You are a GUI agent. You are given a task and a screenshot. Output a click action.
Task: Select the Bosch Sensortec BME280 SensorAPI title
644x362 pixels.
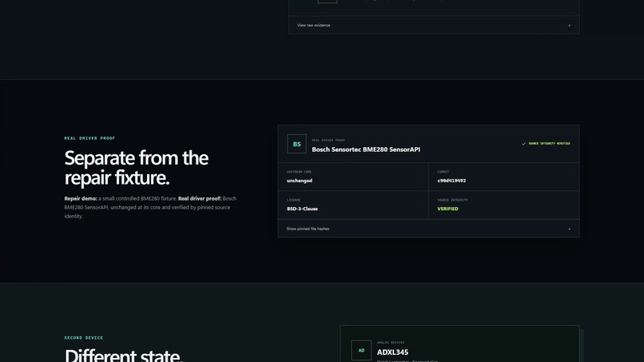pos(366,149)
